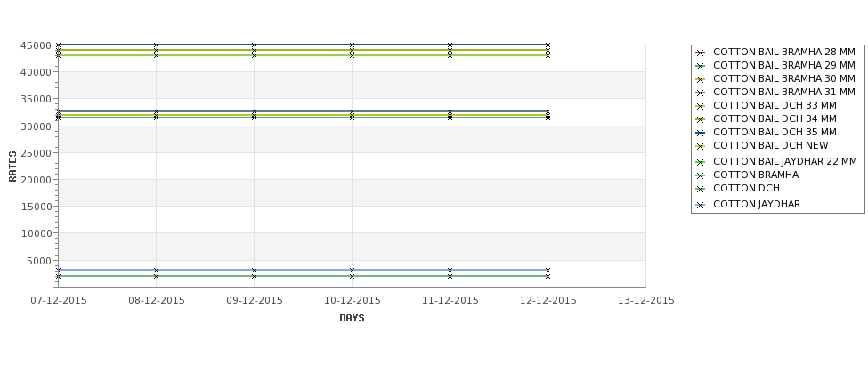This screenshot has height=382, width=868.
Task: Click the COTTON BAIL BRAMHA 28 MM legend marker
Action: click(x=700, y=53)
